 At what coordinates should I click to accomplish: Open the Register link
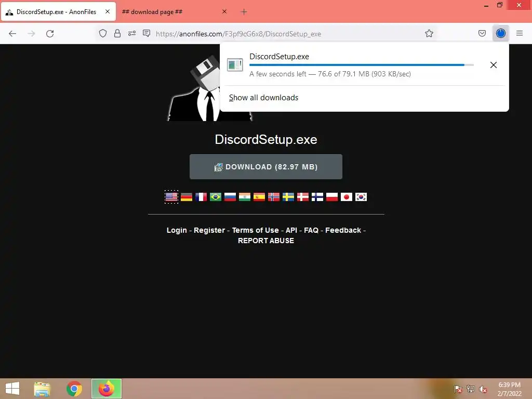pyautogui.click(x=209, y=230)
